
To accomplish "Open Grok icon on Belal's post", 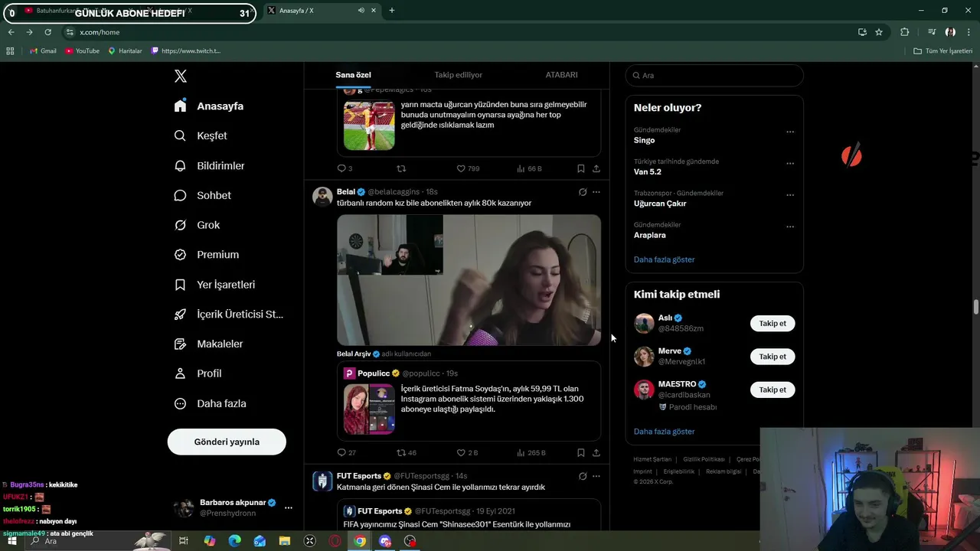I will pyautogui.click(x=583, y=192).
